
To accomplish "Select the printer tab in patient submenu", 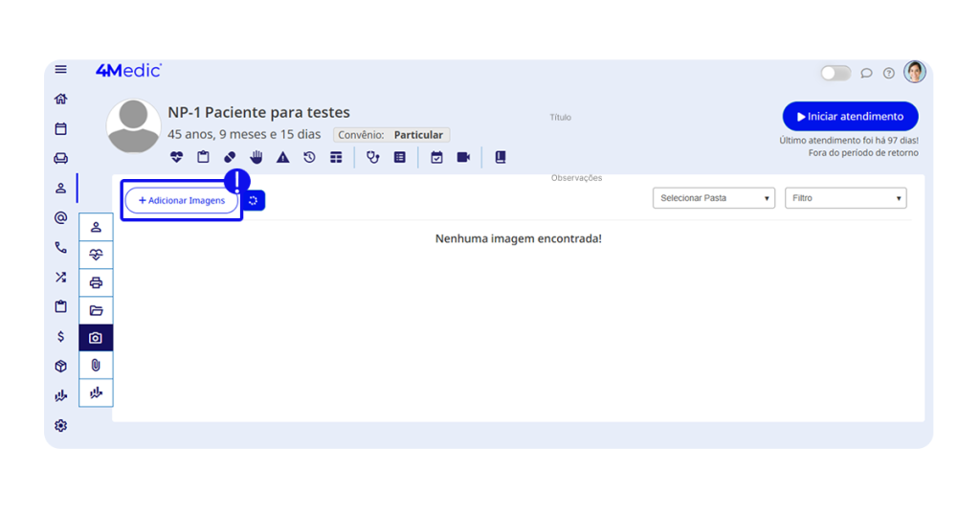I will coord(96,282).
